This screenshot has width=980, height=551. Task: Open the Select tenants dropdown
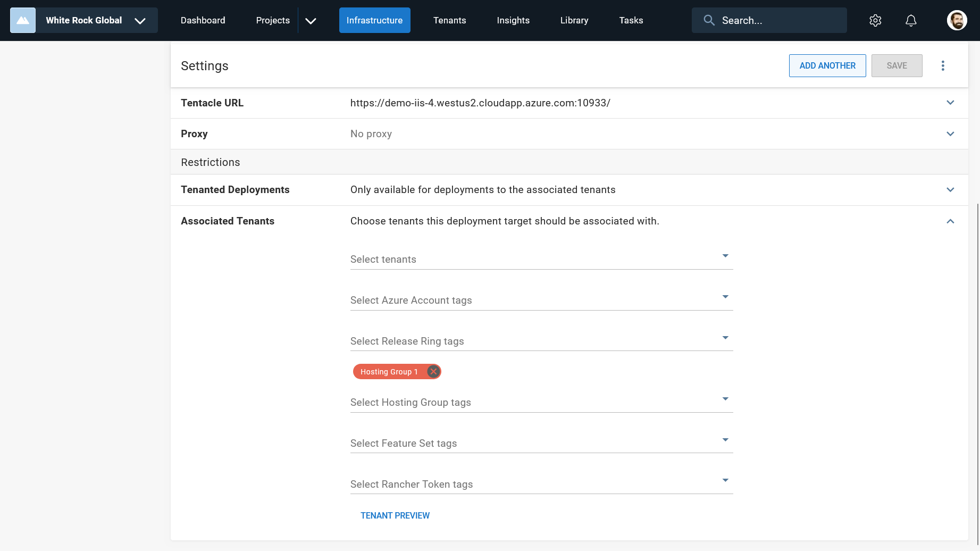541,259
